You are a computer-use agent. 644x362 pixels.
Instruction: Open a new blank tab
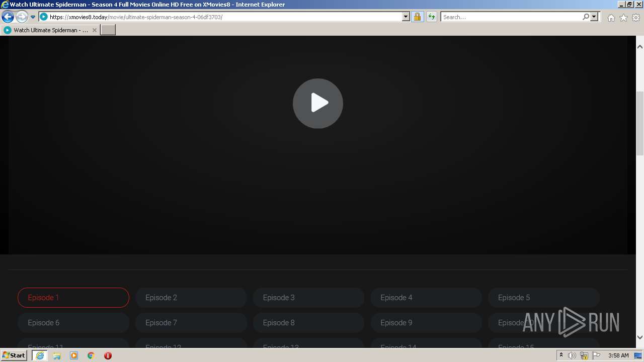pyautogui.click(x=108, y=30)
